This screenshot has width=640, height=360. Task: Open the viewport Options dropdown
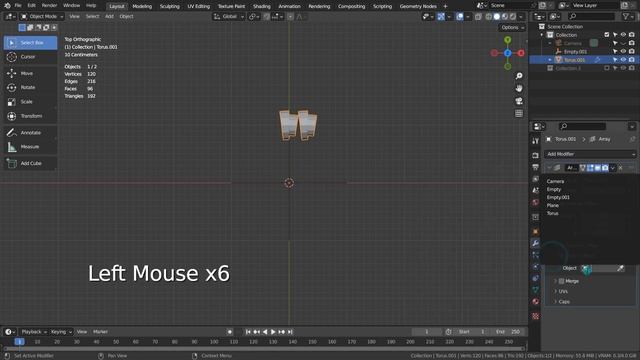pos(512,27)
